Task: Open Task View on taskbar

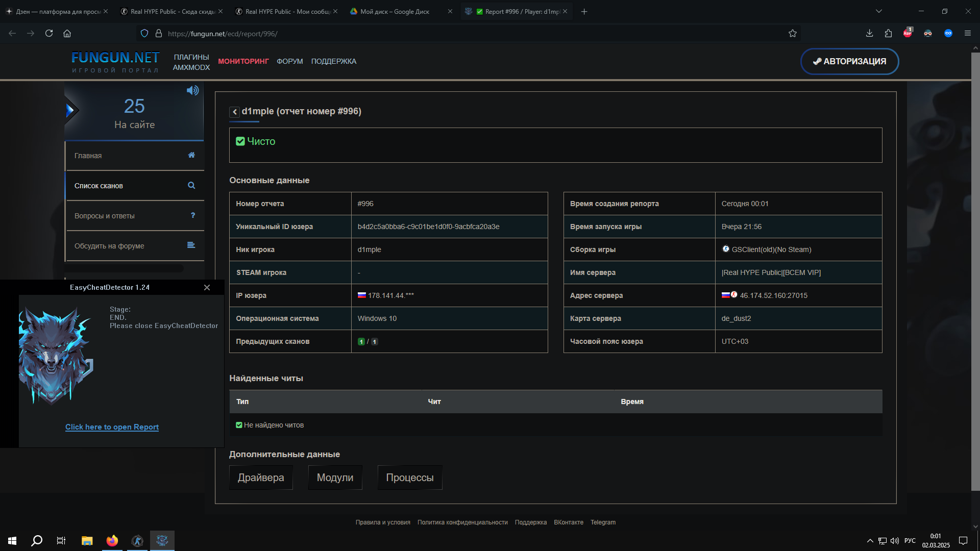Action: click(61, 541)
